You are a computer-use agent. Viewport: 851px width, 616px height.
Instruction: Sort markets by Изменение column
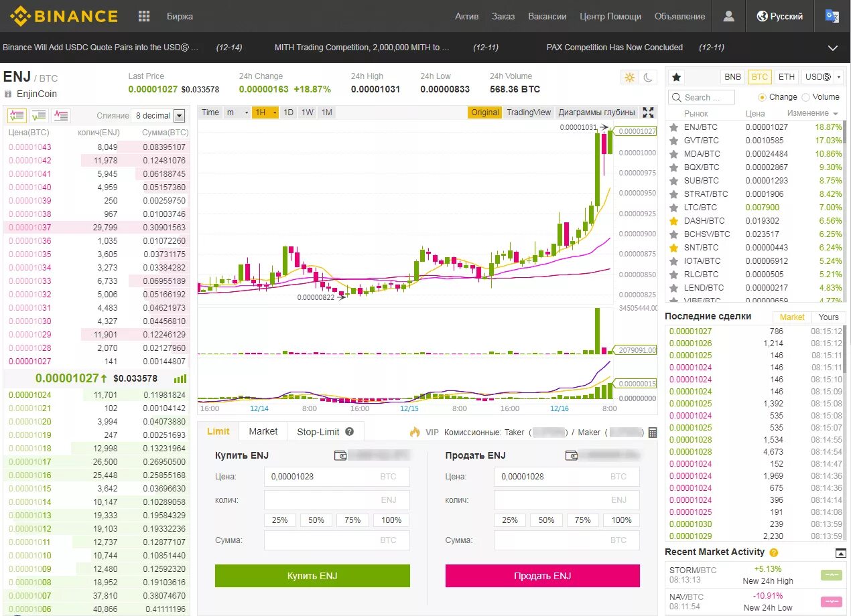[x=812, y=114]
